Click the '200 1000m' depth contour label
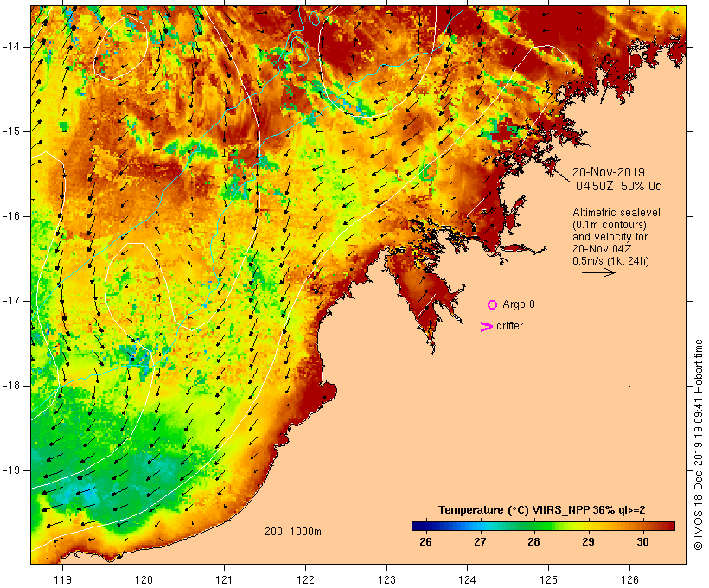The height and width of the screenshot is (588, 709). [293, 532]
